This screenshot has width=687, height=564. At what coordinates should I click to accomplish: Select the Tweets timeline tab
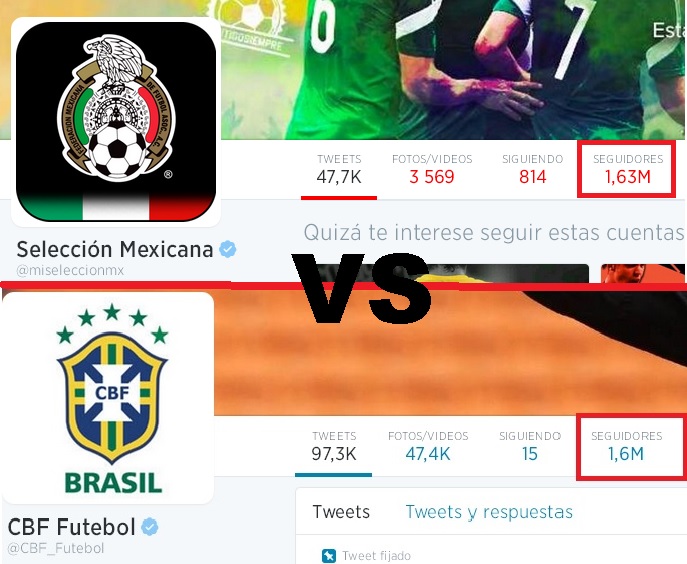click(x=341, y=512)
